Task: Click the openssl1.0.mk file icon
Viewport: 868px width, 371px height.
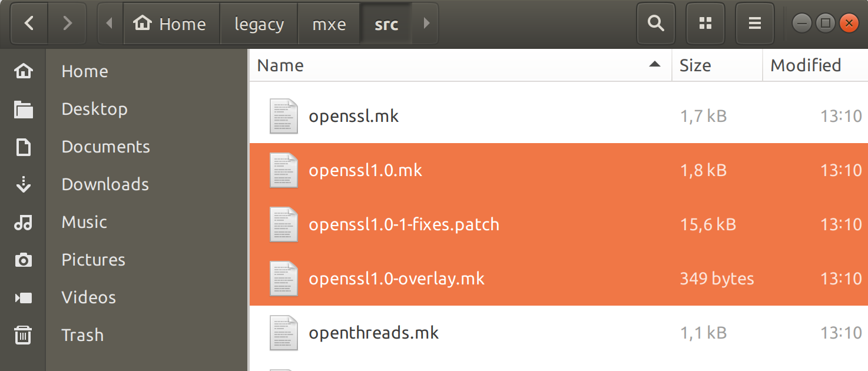Action: 284,170
